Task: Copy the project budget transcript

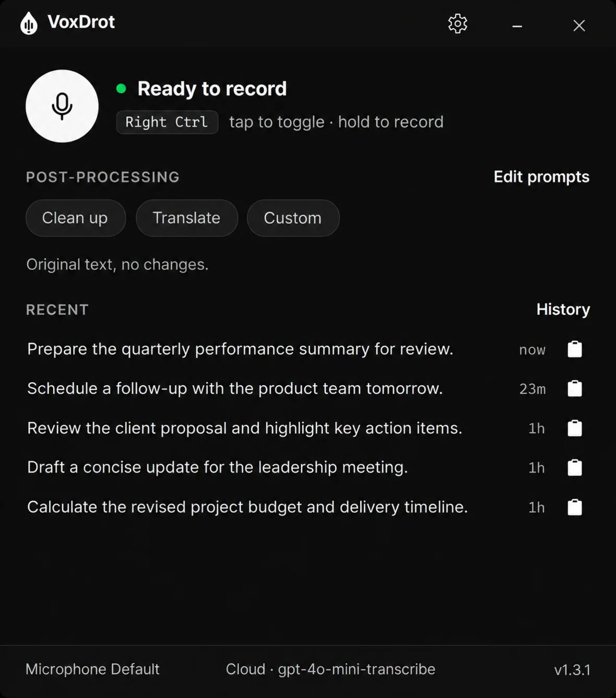Action: pyautogui.click(x=575, y=507)
